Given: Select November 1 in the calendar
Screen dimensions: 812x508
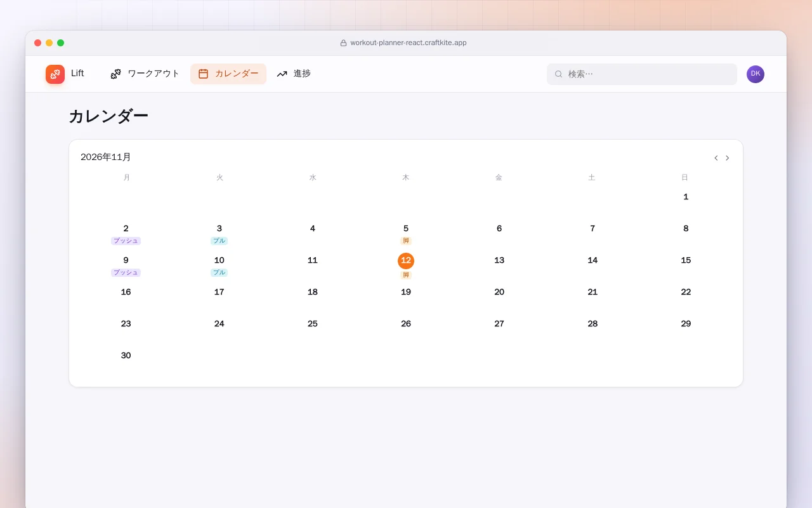Looking at the screenshot, I should click(686, 197).
